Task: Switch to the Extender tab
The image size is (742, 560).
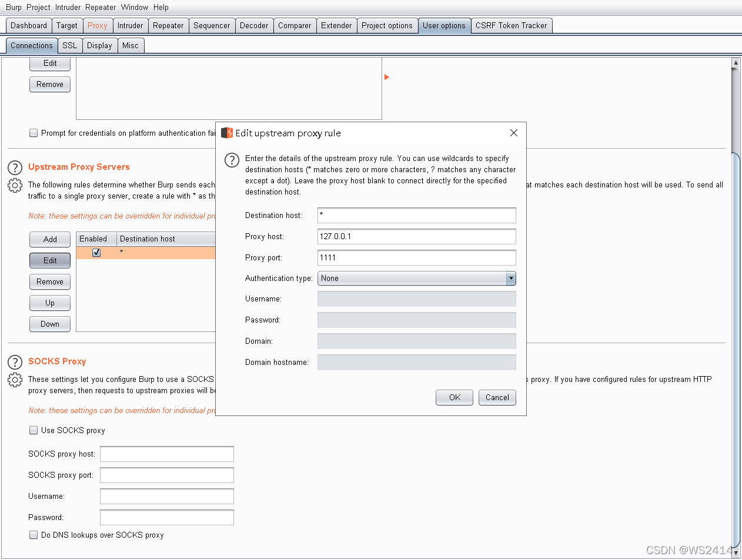Action: pyautogui.click(x=336, y=25)
